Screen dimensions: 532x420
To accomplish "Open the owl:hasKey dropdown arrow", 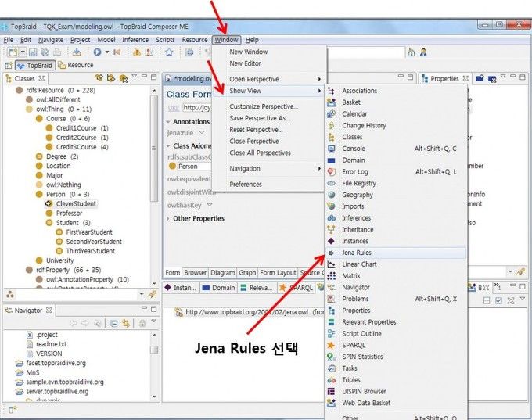I will click(x=210, y=205).
